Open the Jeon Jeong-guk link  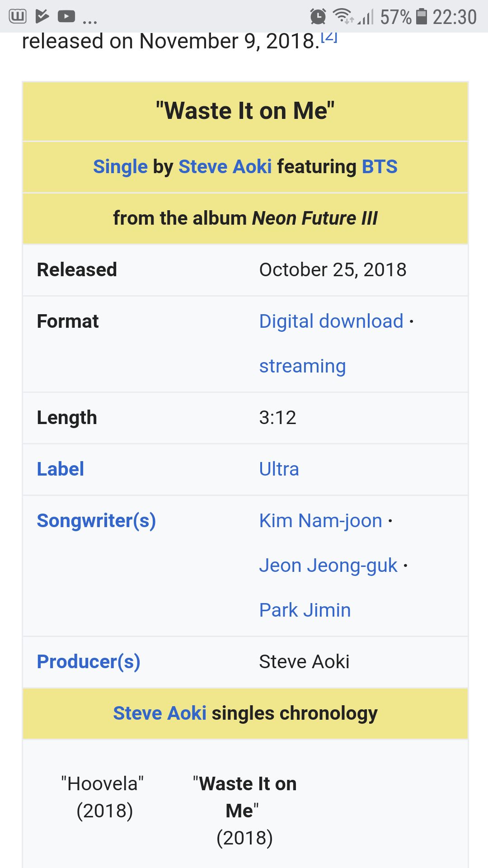pos(328,566)
